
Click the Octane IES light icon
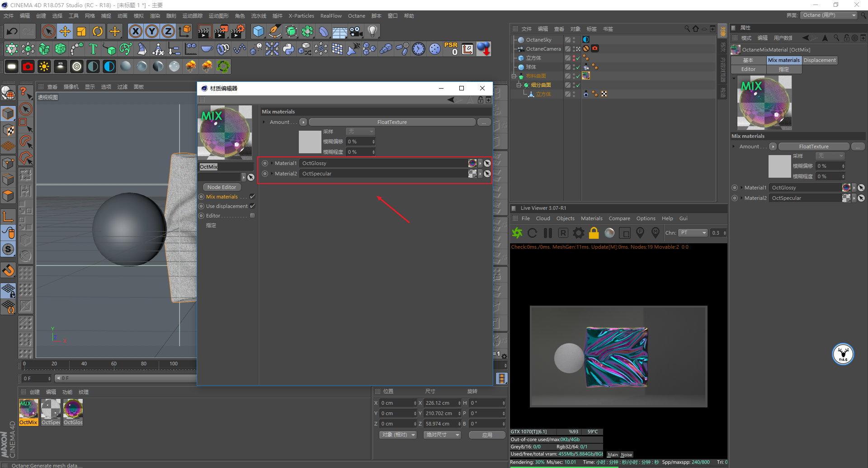[61, 66]
